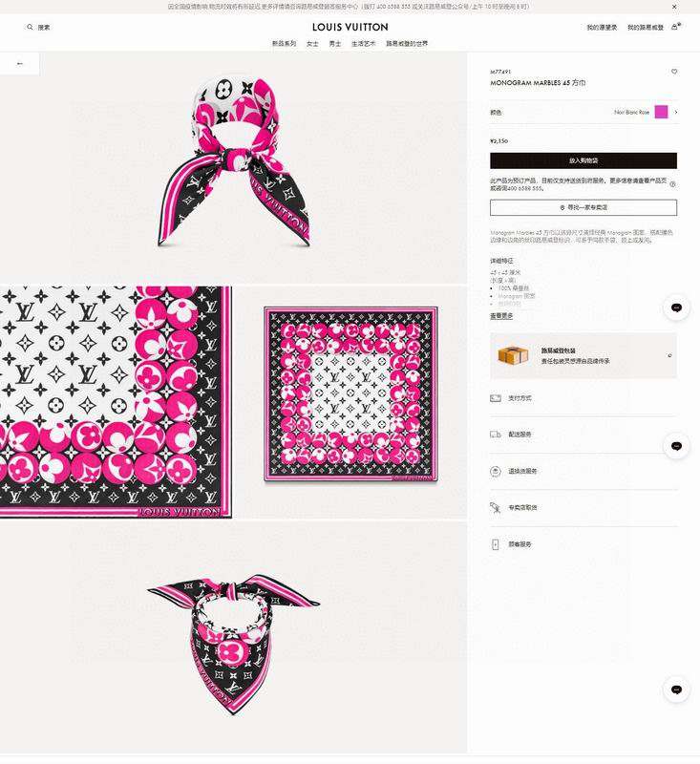Image resolution: width=700 pixels, height=764 pixels.
Task: Open chat bubble beside 配送服务 row
Action: (x=676, y=446)
